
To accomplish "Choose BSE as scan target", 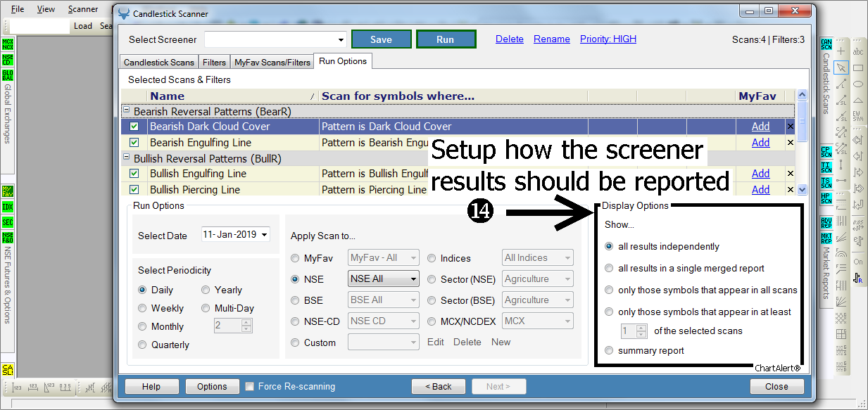I will [296, 300].
